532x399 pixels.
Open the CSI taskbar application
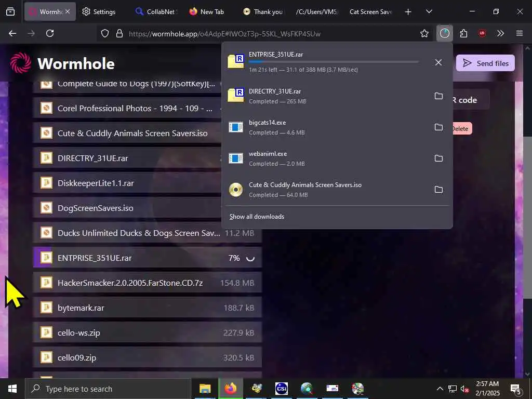click(x=281, y=389)
